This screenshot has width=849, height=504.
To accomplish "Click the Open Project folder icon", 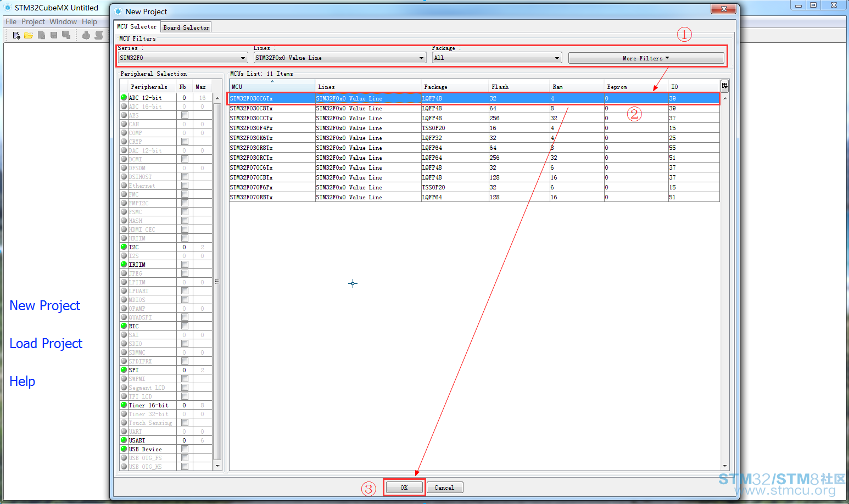I will pos(29,35).
